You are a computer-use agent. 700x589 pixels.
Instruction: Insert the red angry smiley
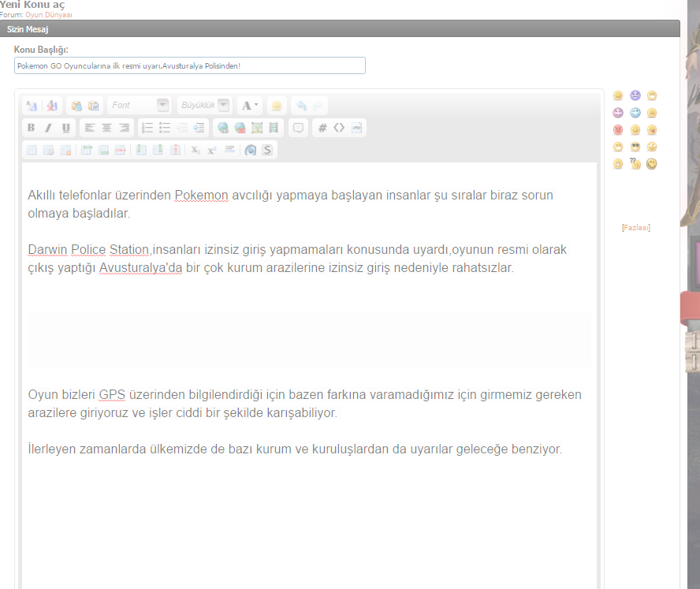click(x=618, y=129)
